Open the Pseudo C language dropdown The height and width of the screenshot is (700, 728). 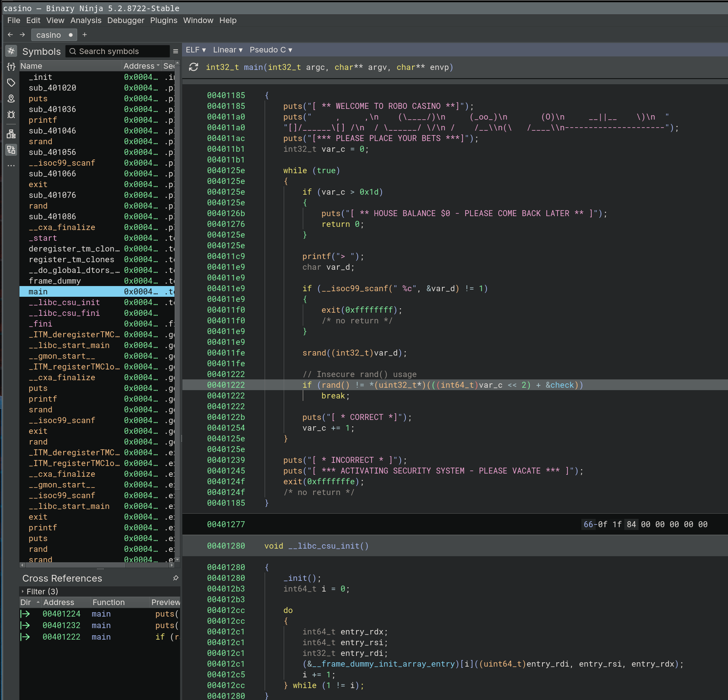271,50
